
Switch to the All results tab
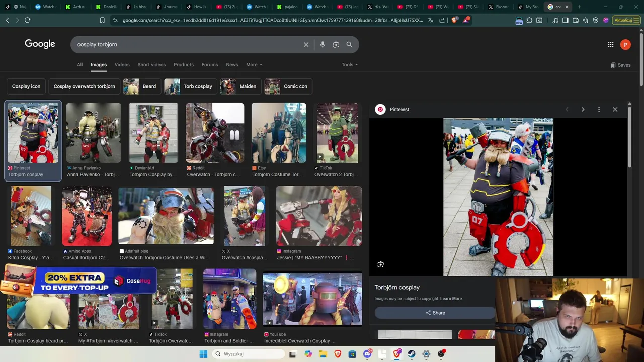click(79, 65)
